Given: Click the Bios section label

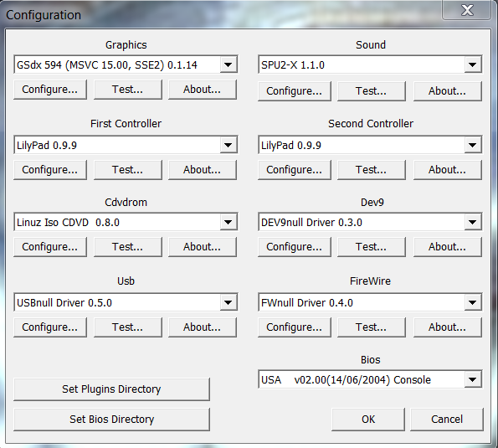Looking at the screenshot, I should 370,360.
